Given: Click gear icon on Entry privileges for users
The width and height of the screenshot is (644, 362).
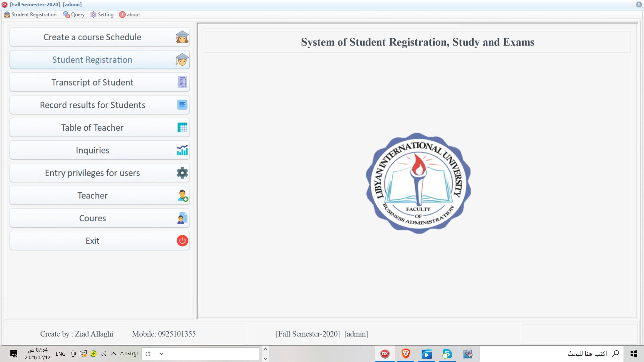Looking at the screenshot, I should tap(182, 173).
